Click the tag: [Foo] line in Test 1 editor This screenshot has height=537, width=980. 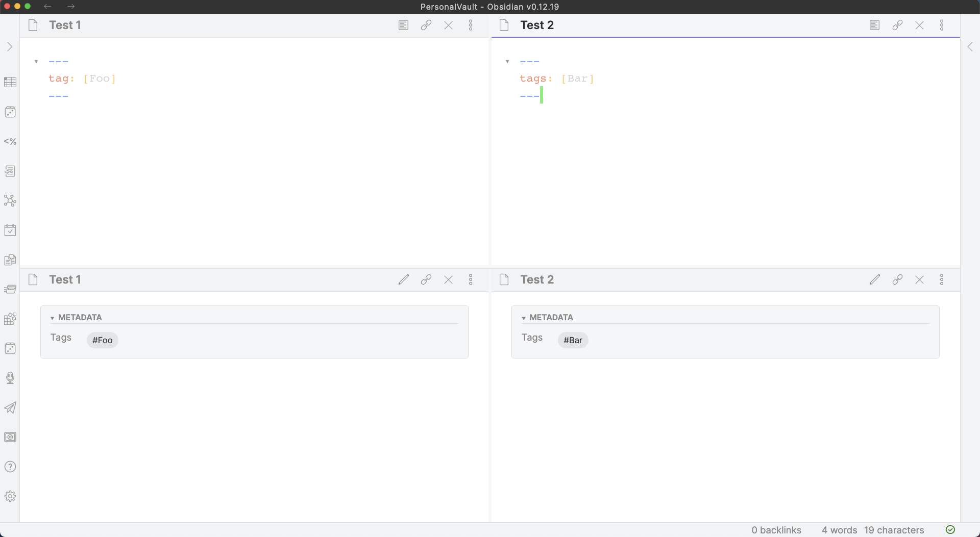[82, 79]
